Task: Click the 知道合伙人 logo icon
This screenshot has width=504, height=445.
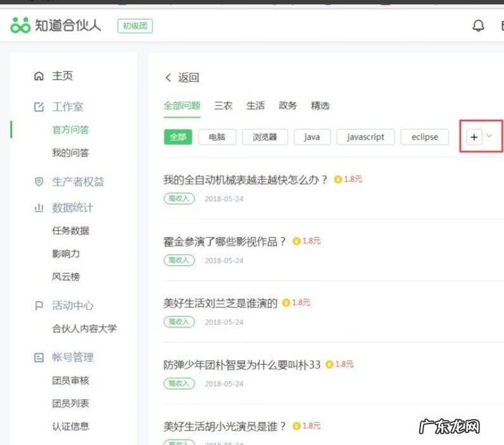Action: (20, 25)
